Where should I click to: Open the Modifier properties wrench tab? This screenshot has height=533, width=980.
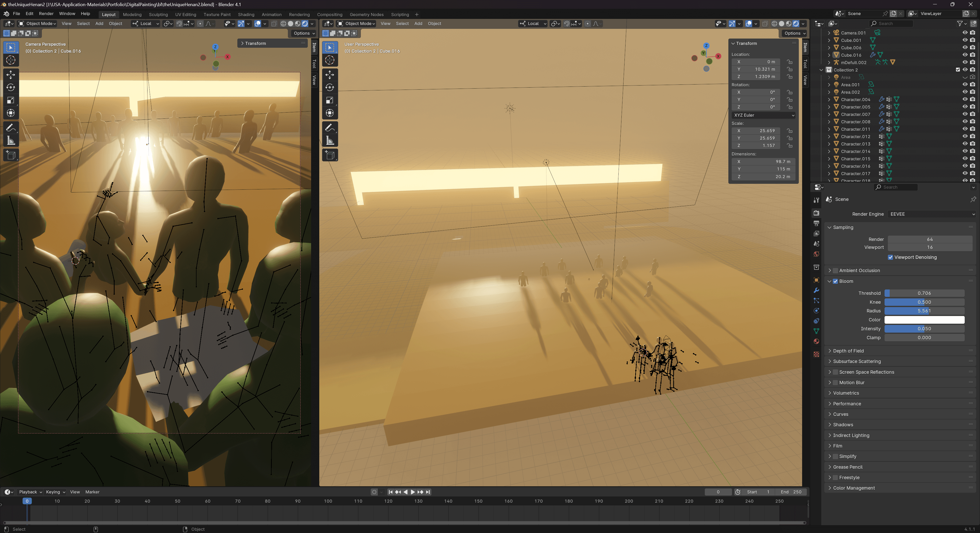[816, 290]
